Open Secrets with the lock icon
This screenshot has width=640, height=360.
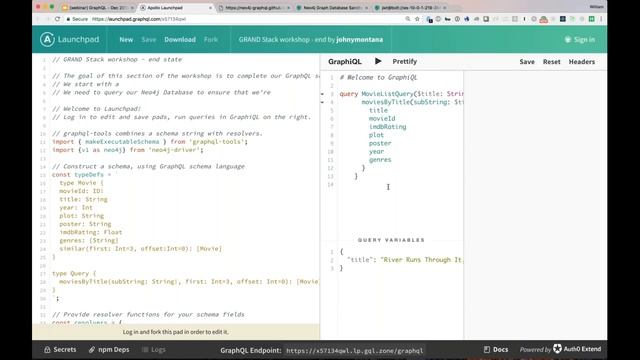coord(60,349)
